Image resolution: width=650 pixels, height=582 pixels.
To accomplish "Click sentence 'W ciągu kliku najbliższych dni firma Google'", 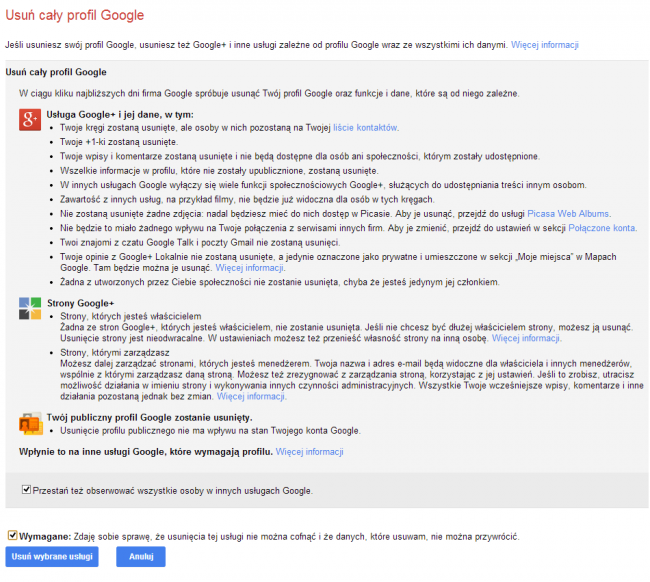I will (x=269, y=93).
